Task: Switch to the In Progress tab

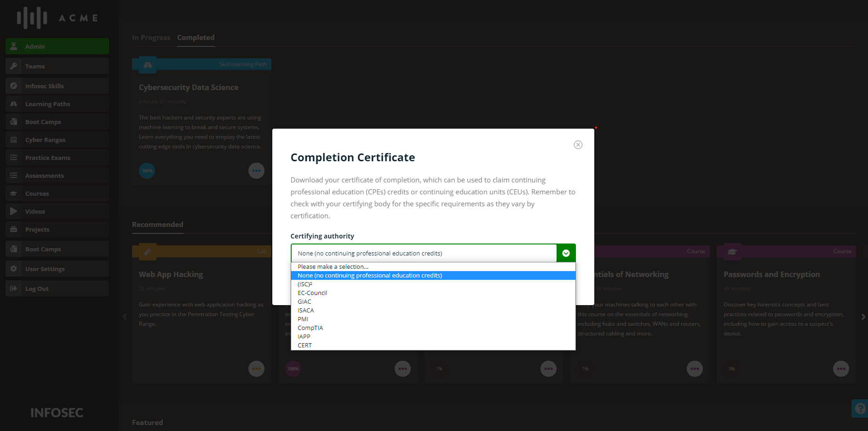Action: 151,38
